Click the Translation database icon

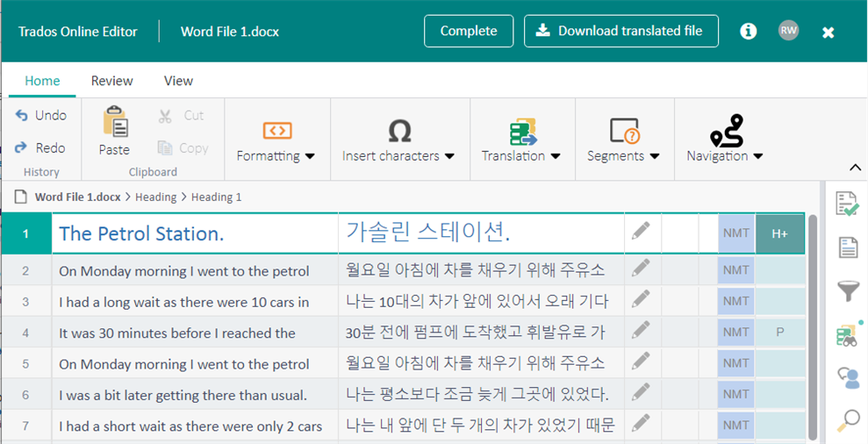[x=523, y=132]
